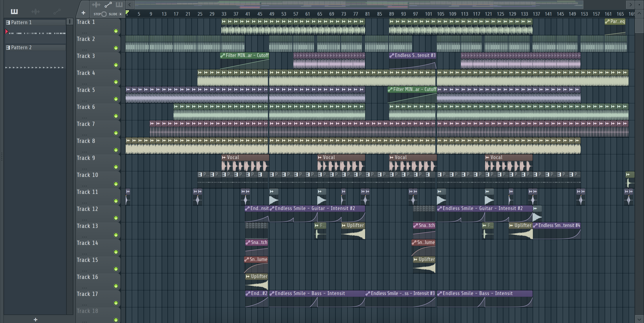
Task: Mute Track 4 with its green light
Action: pyautogui.click(x=116, y=82)
